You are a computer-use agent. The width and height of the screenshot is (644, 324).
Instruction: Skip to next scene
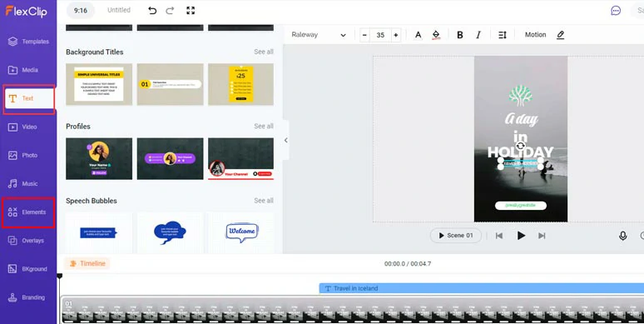pos(542,236)
